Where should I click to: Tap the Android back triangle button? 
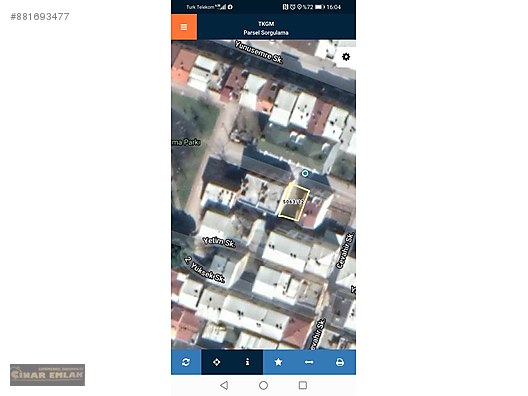point(224,385)
